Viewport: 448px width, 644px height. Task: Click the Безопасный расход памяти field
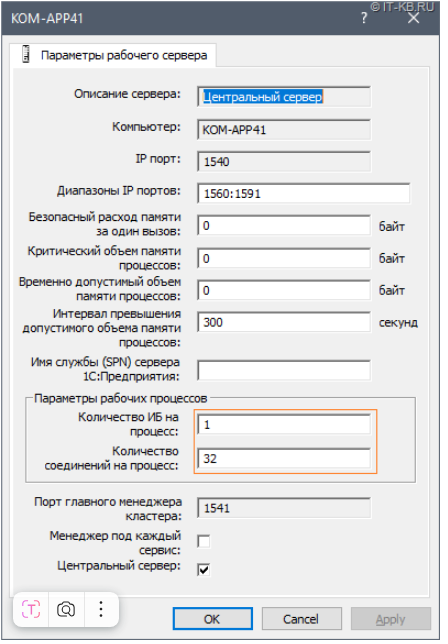click(284, 225)
